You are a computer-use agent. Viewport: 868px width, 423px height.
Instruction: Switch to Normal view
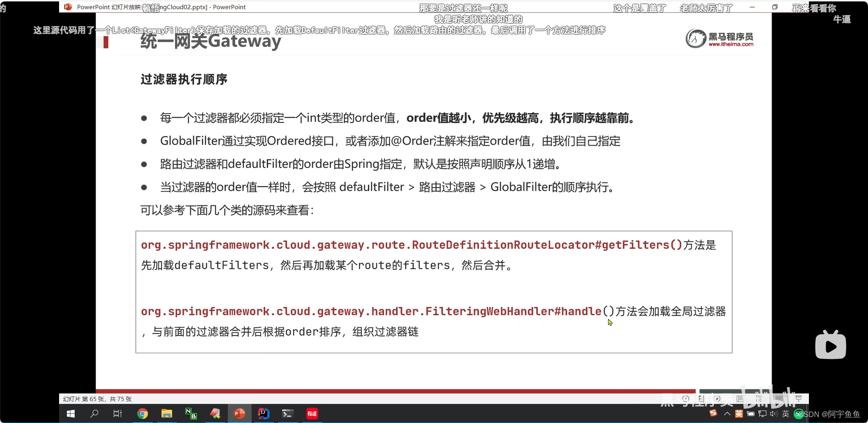pos(740,398)
